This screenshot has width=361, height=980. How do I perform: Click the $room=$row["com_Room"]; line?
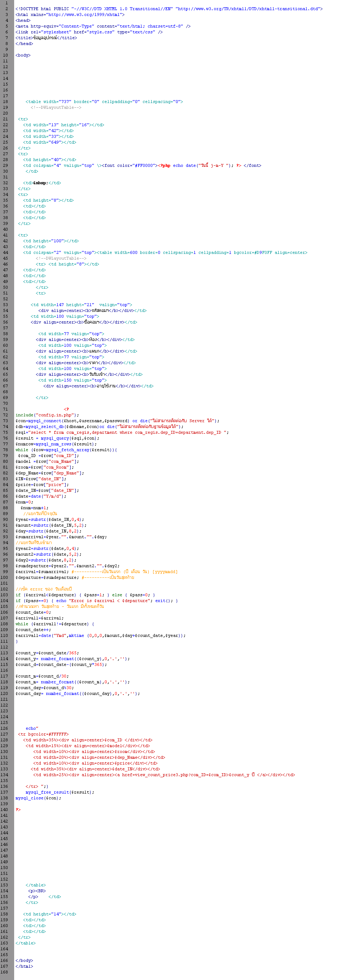pos(45,467)
